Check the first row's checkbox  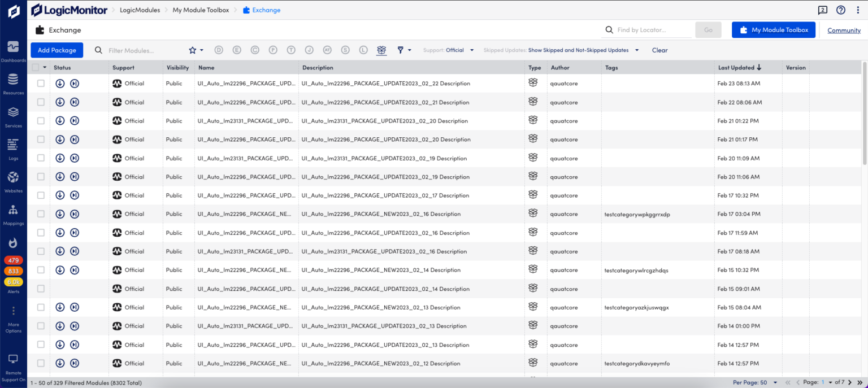point(41,84)
